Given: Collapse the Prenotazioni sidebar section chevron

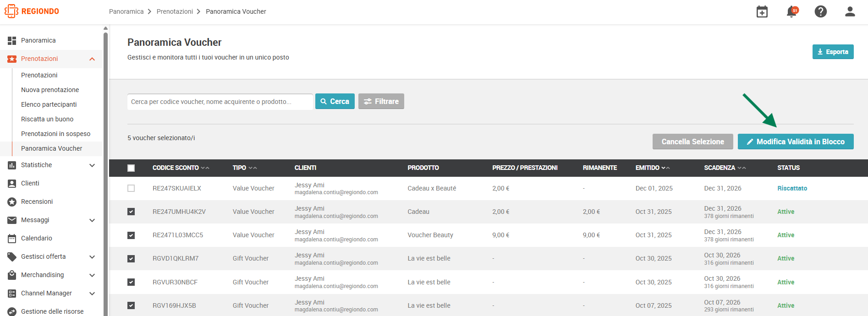Looking at the screenshot, I should 92,59.
